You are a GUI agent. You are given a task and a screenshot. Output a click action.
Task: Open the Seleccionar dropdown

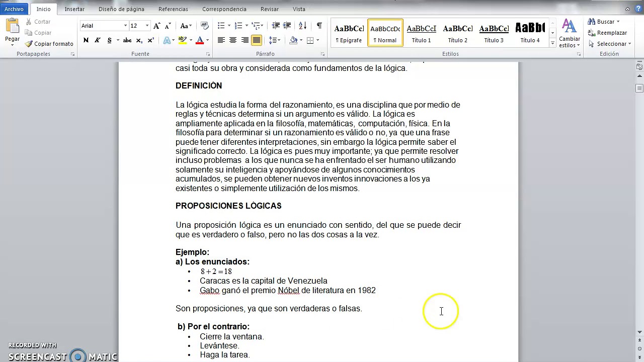[609, 44]
